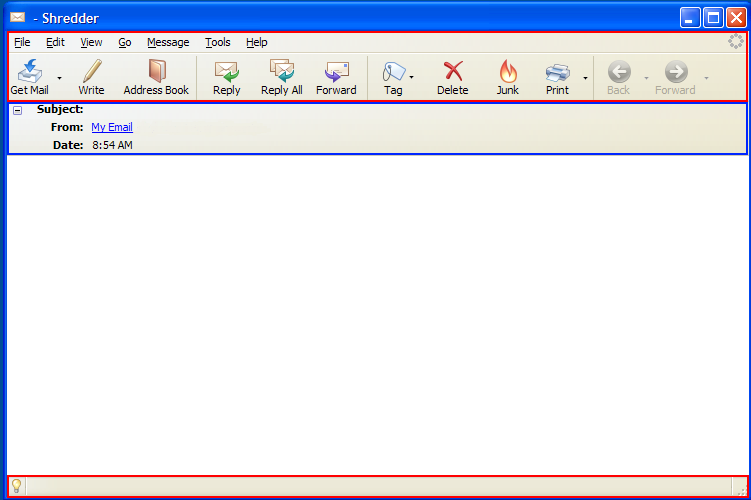
Task: Click the Reply All button
Action: click(x=282, y=77)
